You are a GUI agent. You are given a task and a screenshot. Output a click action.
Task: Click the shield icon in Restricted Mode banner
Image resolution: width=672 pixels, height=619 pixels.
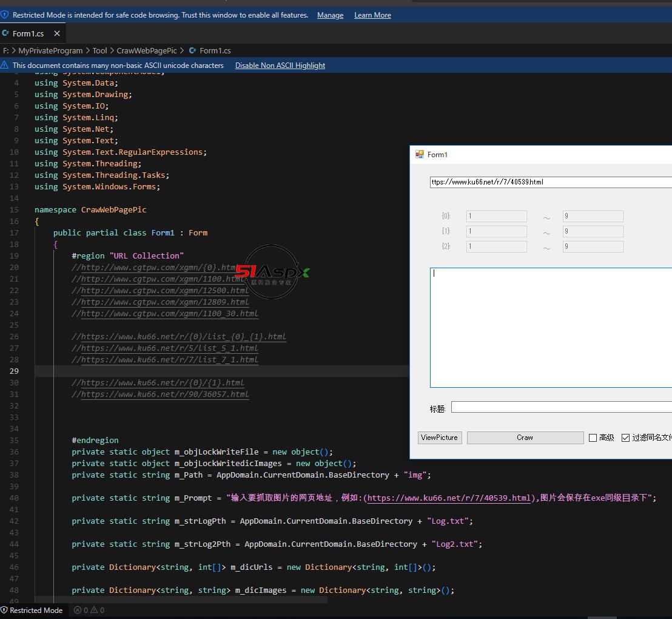[4, 15]
